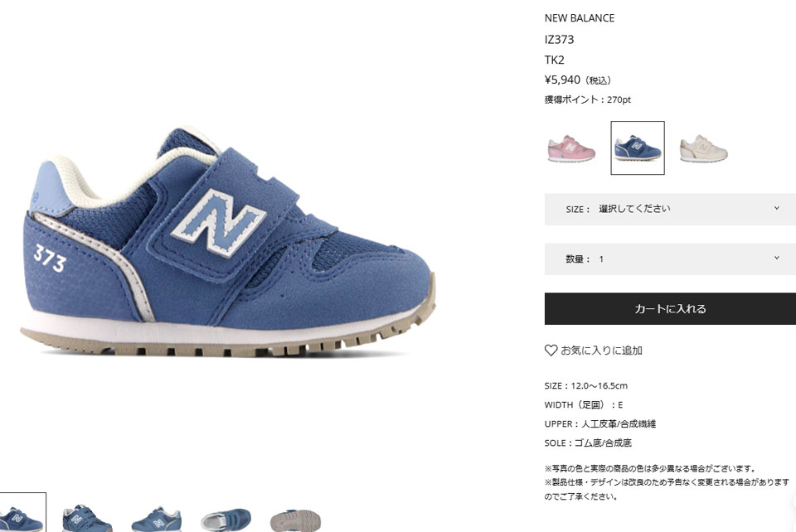Click the ¥5,940 price text
Screen dimensions: 796x532
(x=562, y=80)
